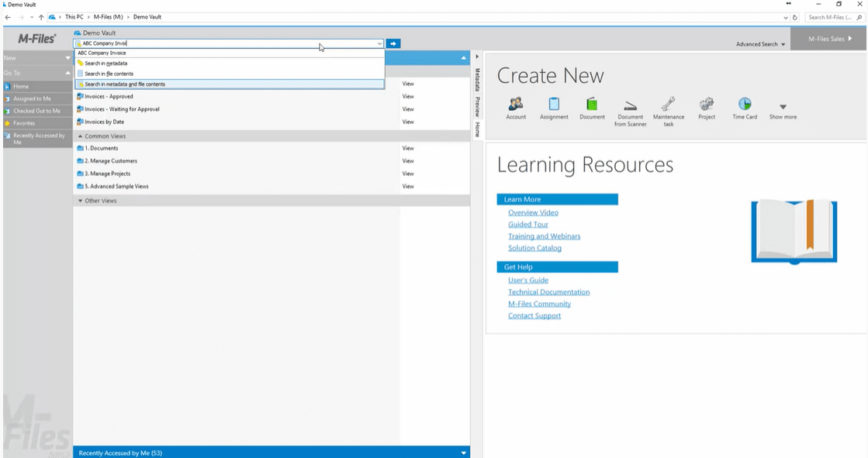Open the Guided Tour link
Screen dimensions: 868x458
(x=527, y=225)
